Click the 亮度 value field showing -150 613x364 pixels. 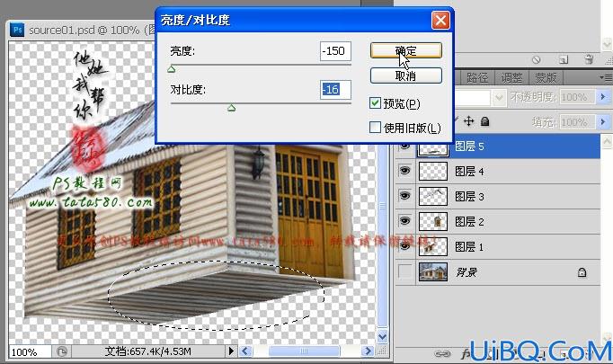point(335,51)
